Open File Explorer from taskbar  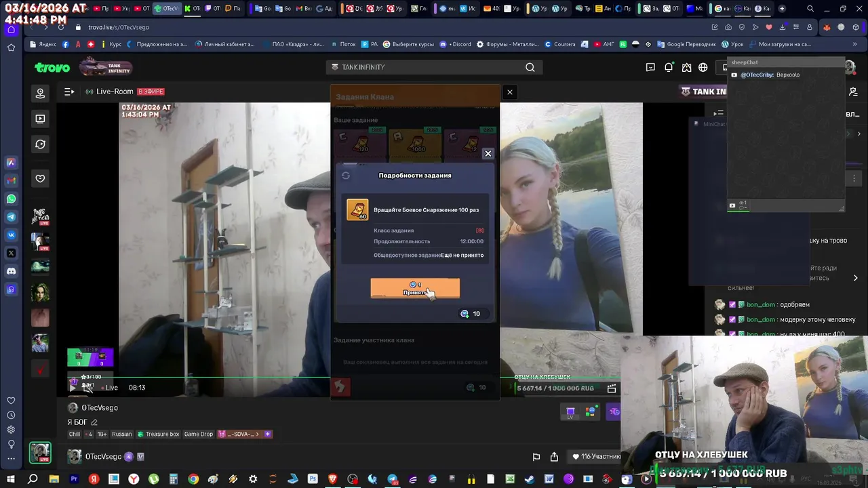[54, 479]
